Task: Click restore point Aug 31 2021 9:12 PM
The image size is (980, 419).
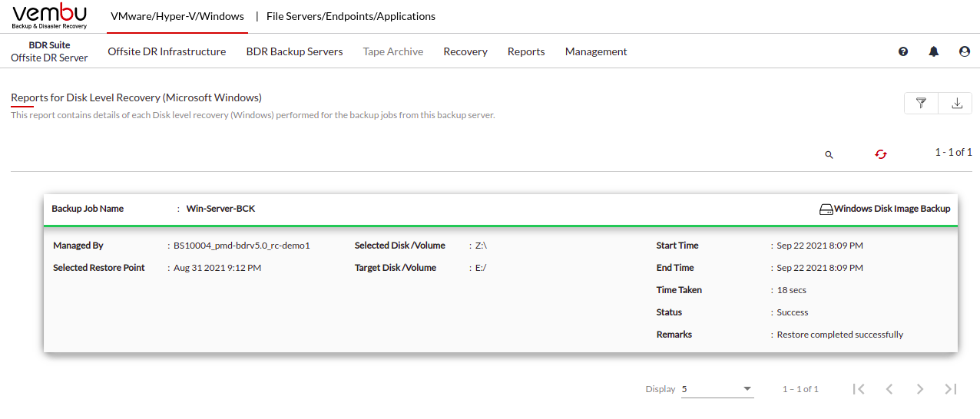Action: (x=217, y=268)
